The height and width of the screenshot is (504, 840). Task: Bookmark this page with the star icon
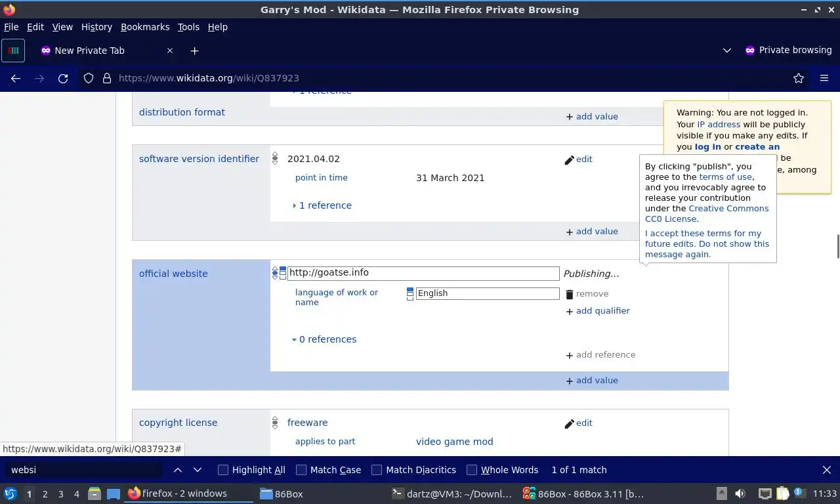tap(799, 78)
